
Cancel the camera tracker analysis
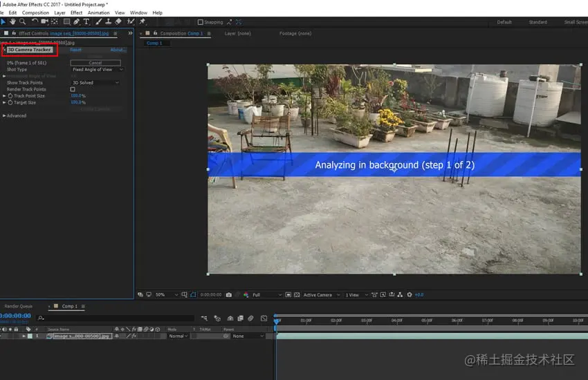point(95,63)
